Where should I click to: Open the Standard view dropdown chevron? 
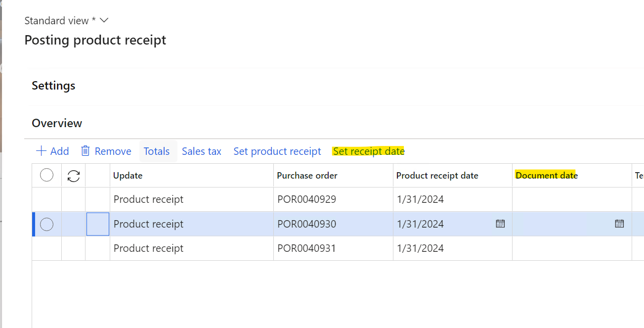coord(104,20)
